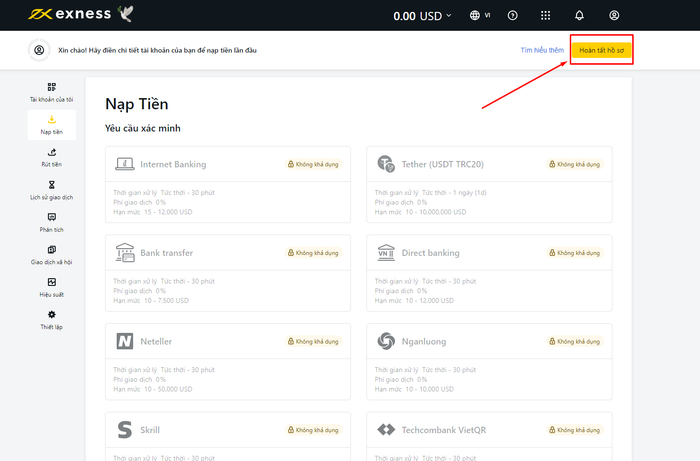This screenshot has height=461, width=700.
Task: Click Internet Banking limit 15 - 12.000 USD
Action: pos(168,212)
